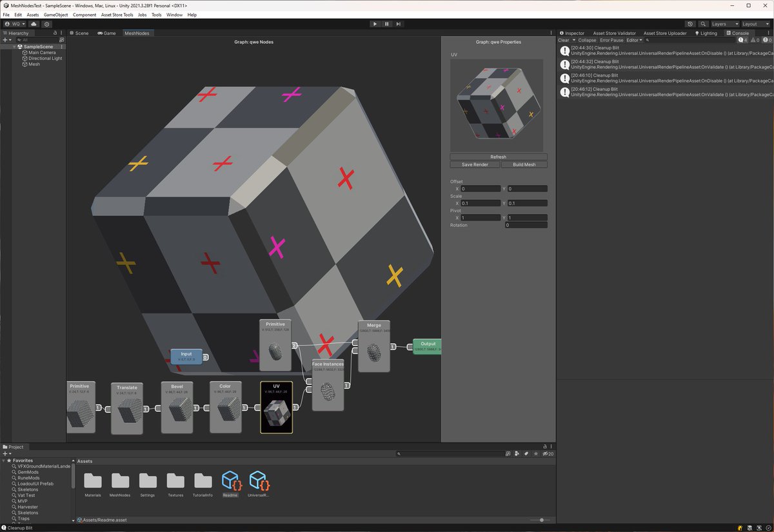Toggle the error message count filter
The image size is (774, 532).
tap(767, 40)
